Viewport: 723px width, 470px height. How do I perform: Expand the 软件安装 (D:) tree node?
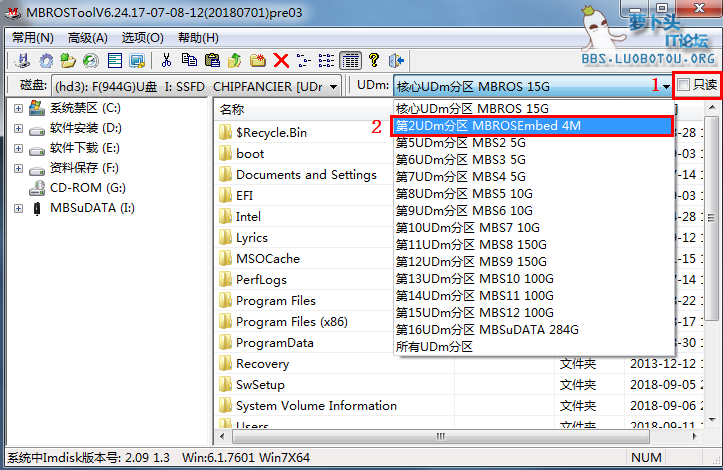click(x=18, y=128)
